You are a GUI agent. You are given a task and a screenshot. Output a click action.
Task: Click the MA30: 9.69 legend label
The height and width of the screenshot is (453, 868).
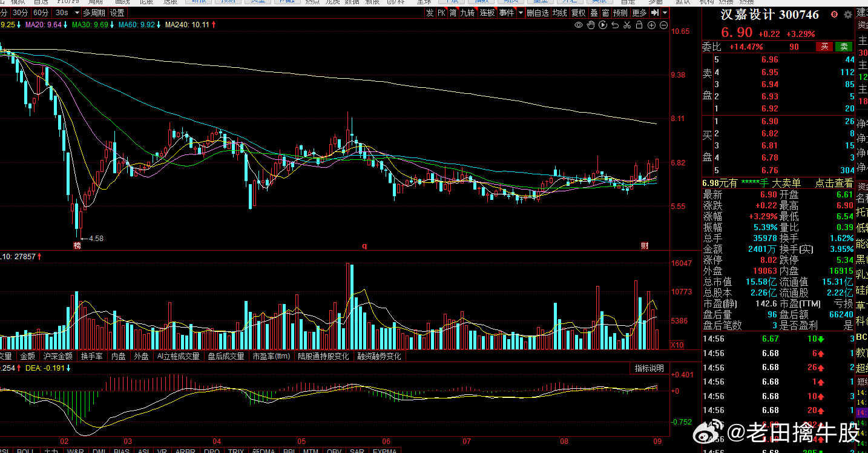(91, 25)
